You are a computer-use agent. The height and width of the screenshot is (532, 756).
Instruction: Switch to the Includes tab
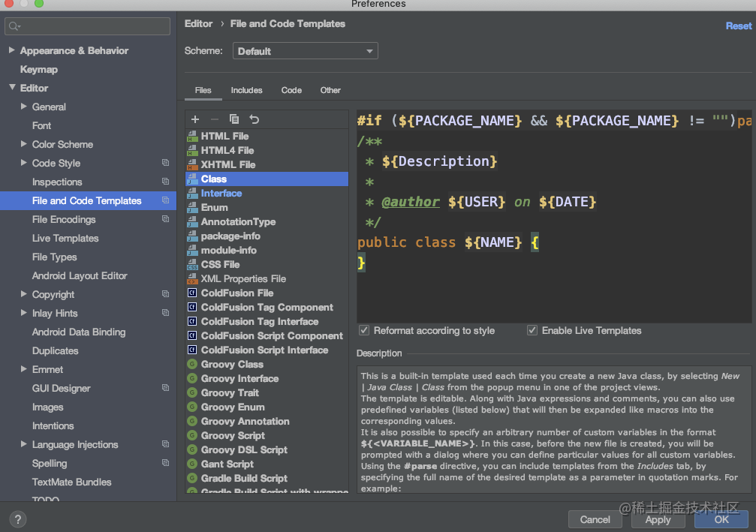(x=246, y=90)
